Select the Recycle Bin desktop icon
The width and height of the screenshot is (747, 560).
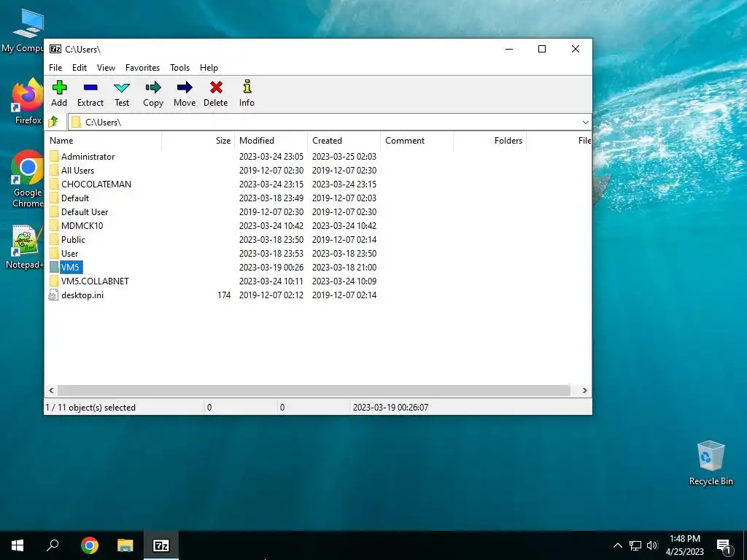[711, 463]
